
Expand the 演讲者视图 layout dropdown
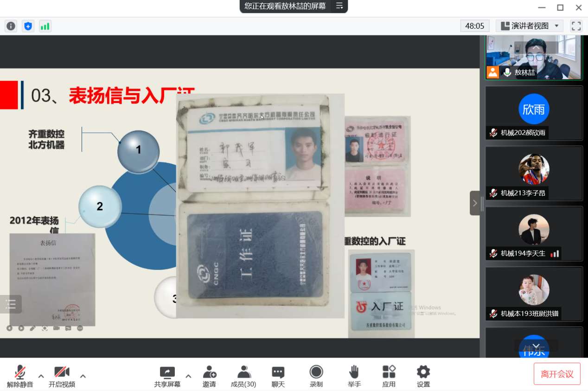(530, 26)
